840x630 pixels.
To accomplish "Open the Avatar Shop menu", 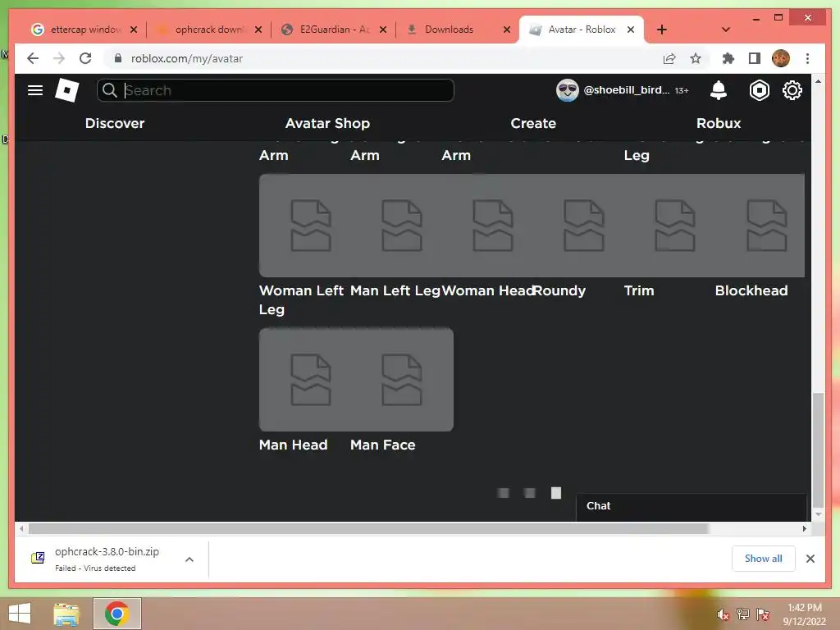I will 327,123.
